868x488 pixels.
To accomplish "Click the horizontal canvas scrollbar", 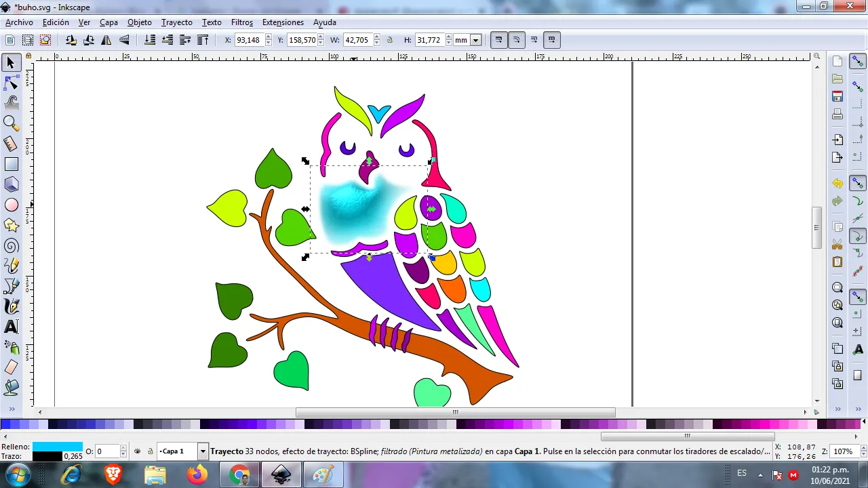I will (x=455, y=412).
